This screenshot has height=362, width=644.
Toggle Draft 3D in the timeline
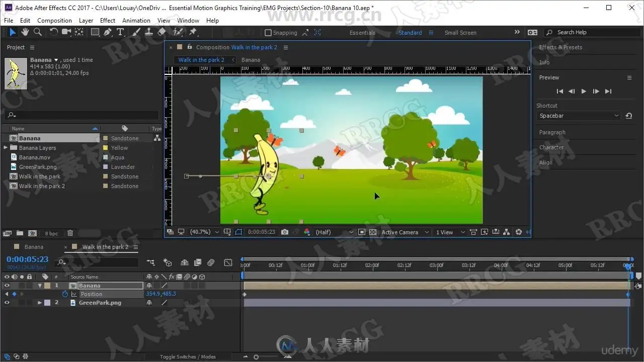pyautogui.click(x=168, y=262)
